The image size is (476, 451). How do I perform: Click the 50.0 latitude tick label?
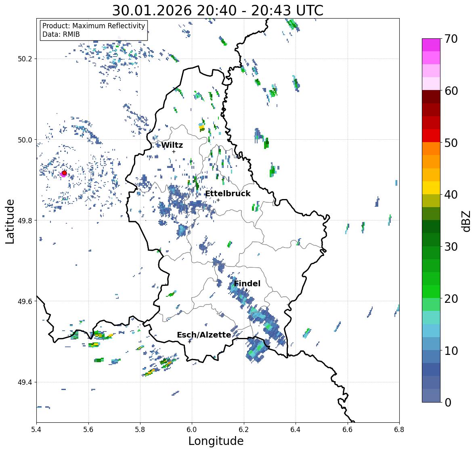25,140
